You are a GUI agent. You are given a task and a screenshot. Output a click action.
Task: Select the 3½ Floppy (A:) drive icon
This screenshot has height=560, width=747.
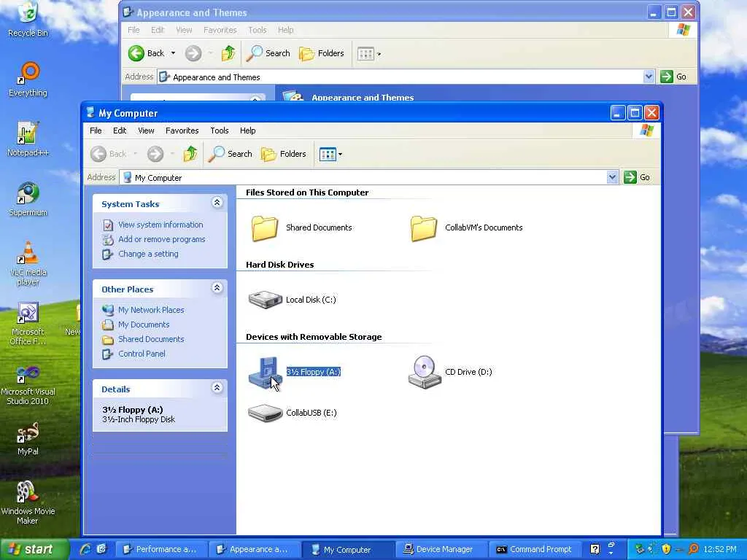click(265, 373)
